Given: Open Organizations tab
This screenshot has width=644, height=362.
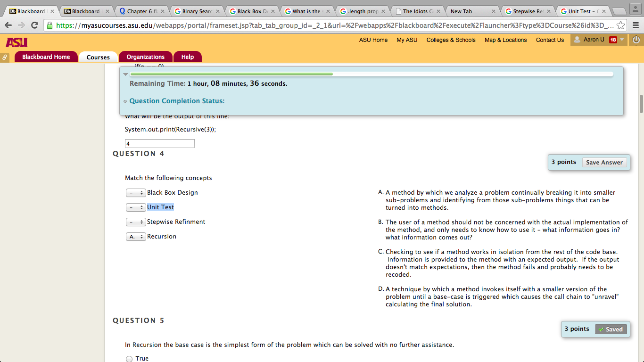Looking at the screenshot, I should 145,57.
